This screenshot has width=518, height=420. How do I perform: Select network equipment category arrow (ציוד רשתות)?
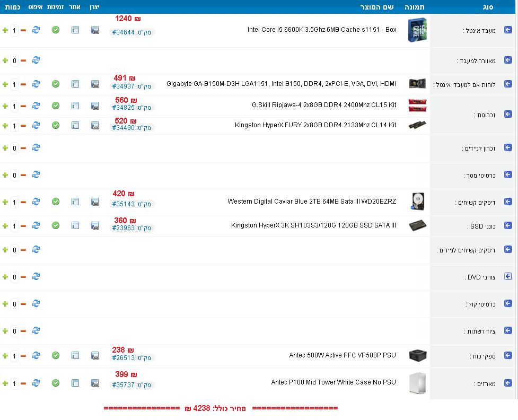click(x=508, y=330)
